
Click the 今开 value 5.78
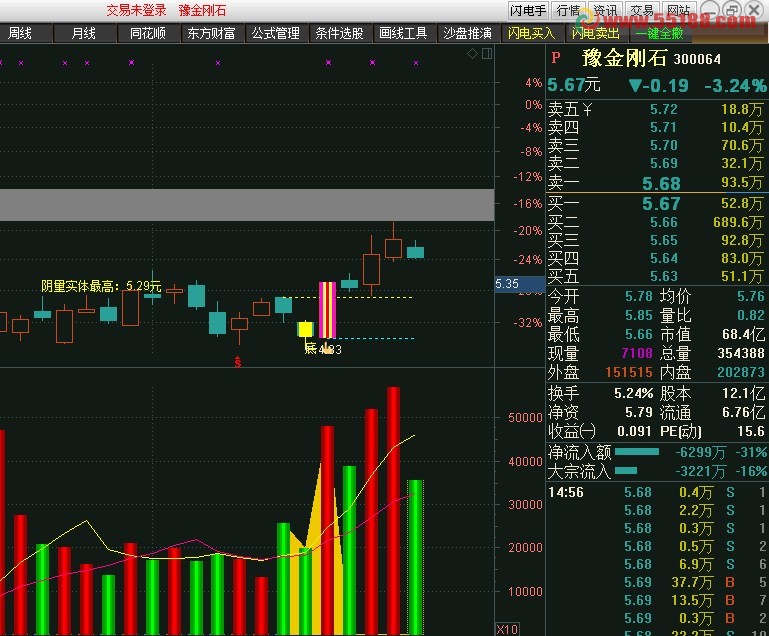pyautogui.click(x=639, y=296)
